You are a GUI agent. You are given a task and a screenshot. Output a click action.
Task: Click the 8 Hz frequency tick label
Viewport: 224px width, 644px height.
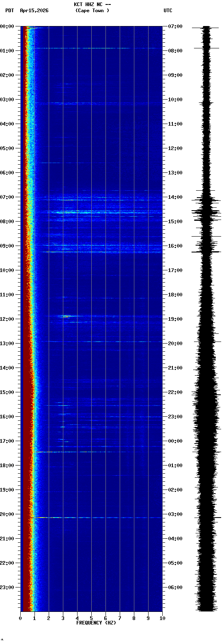click(x=134, y=618)
